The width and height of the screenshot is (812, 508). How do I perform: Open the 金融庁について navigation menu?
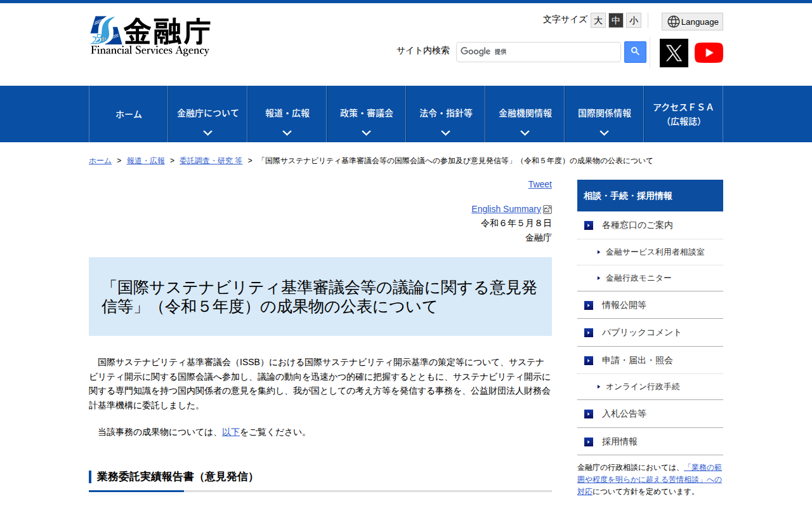click(x=207, y=114)
